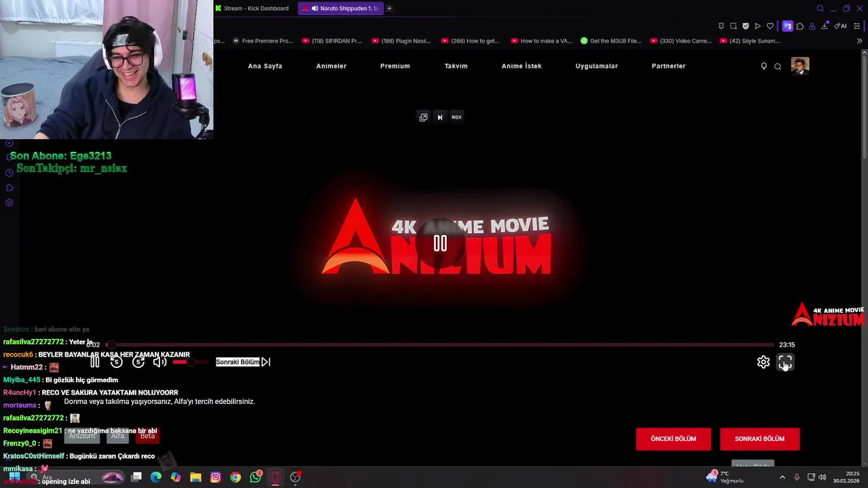This screenshot has height=488, width=868.
Task: Open Free Premiere Pro bookmark
Action: tap(262, 41)
